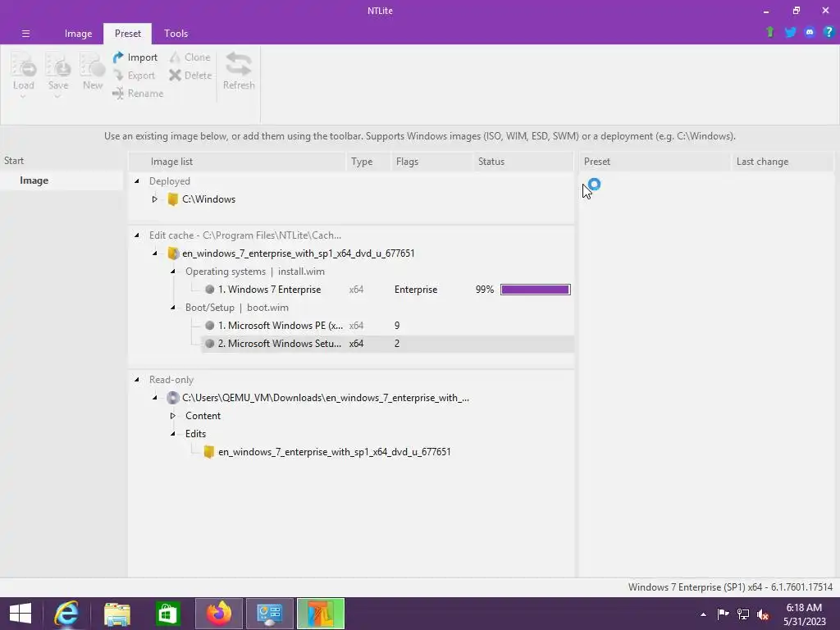840x630 pixels.
Task: Click the edit cache image folder icon
Action: (x=172, y=253)
